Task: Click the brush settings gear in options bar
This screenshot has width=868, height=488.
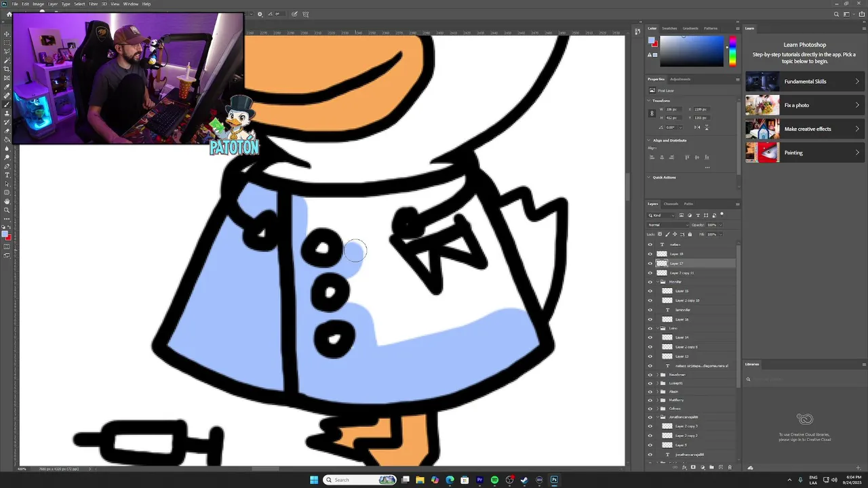Action: click(x=260, y=14)
